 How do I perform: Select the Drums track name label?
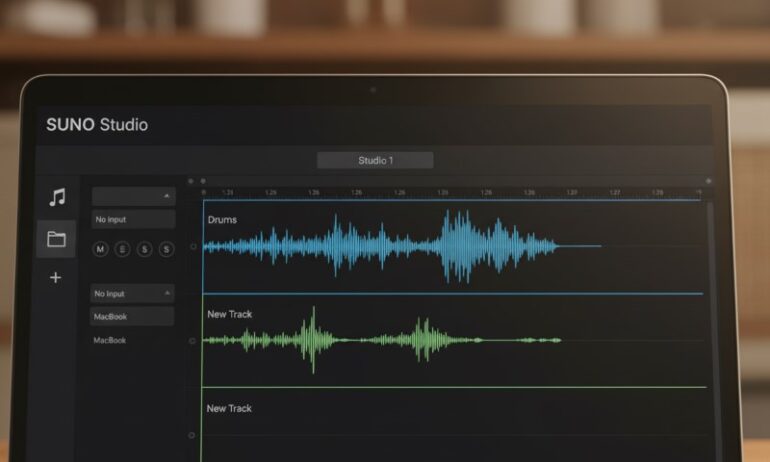point(223,219)
